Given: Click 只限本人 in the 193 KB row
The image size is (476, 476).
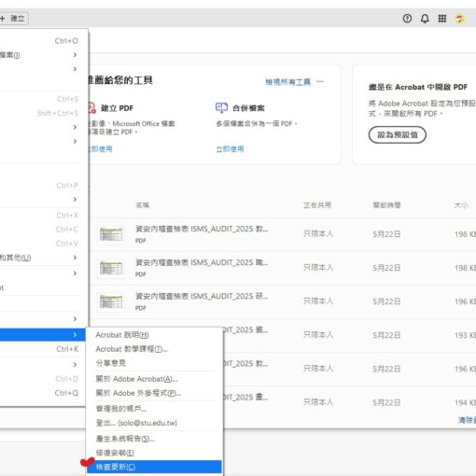Looking at the screenshot, I should click(x=318, y=335).
